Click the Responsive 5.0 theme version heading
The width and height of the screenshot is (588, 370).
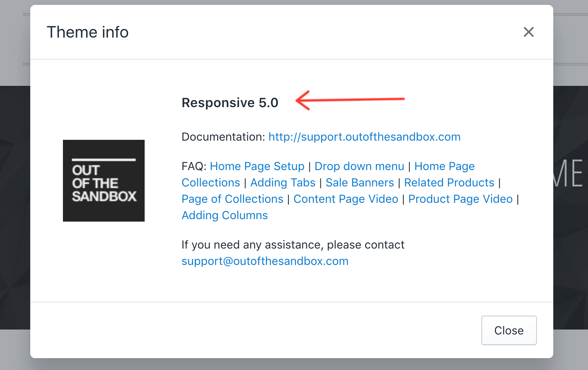click(x=230, y=103)
